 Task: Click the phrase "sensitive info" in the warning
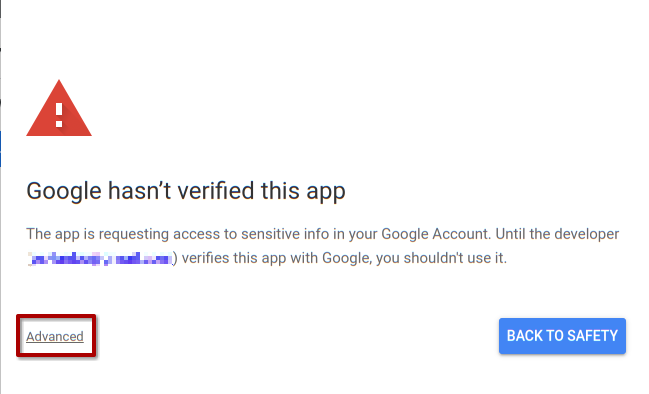click(281, 234)
